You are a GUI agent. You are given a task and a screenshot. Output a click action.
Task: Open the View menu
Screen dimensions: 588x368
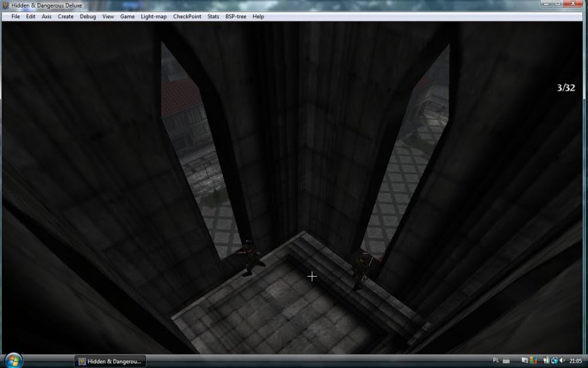(x=108, y=16)
